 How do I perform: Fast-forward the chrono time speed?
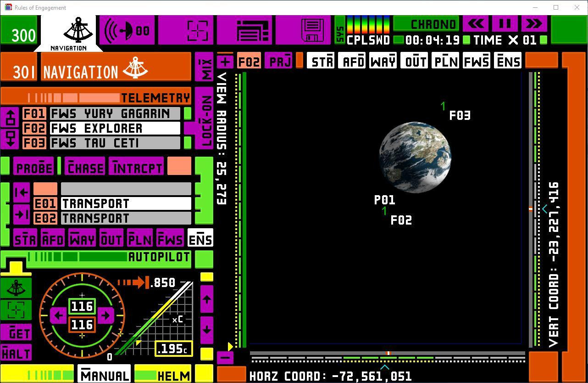533,23
